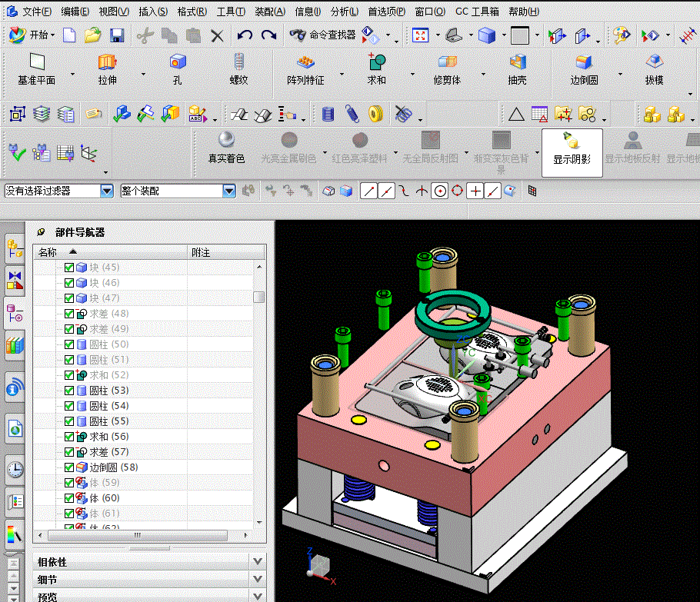Select the Shell (抽壳) tool
700x602 pixels.
(518, 69)
